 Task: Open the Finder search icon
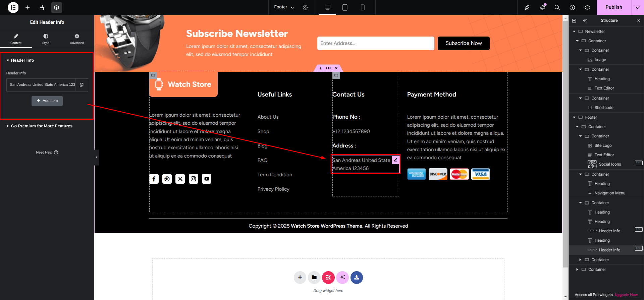[x=557, y=7]
